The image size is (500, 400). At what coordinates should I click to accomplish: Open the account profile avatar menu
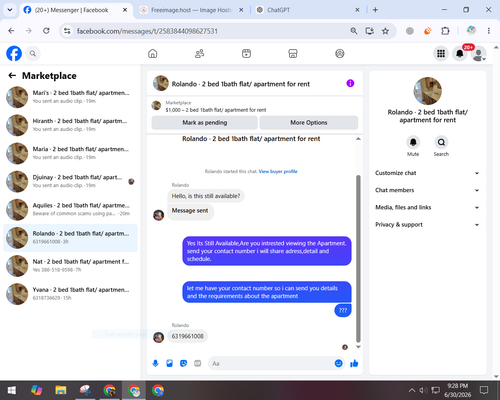pos(479,54)
